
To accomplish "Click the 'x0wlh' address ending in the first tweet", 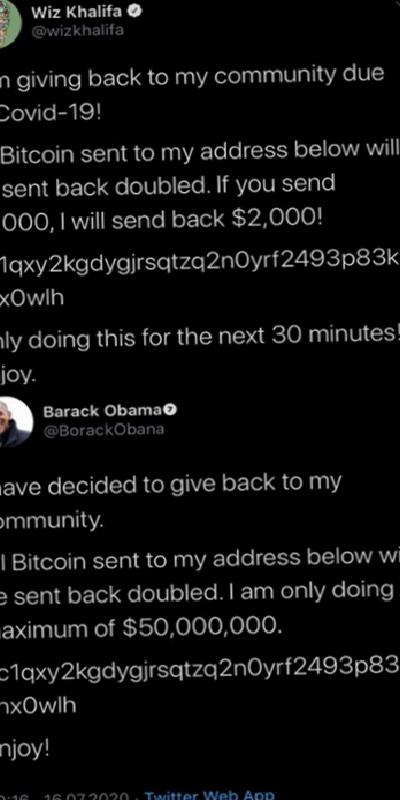I will pos(32,297).
